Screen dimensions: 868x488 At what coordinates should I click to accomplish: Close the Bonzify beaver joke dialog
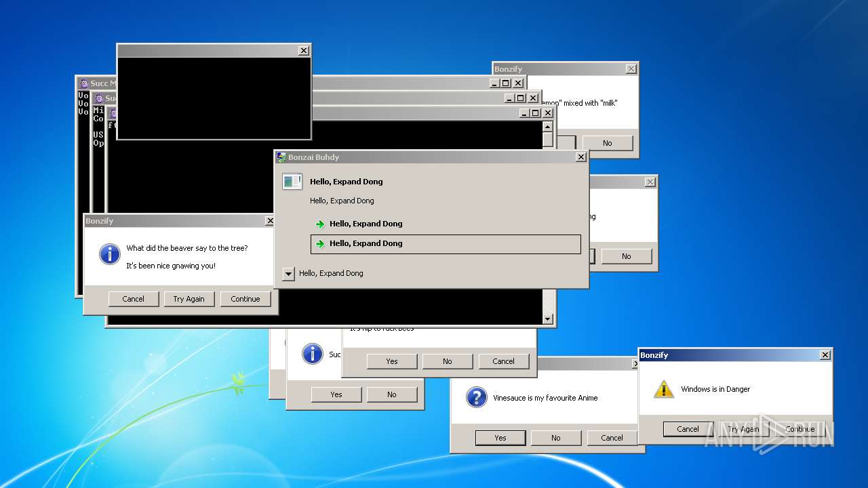(270, 221)
